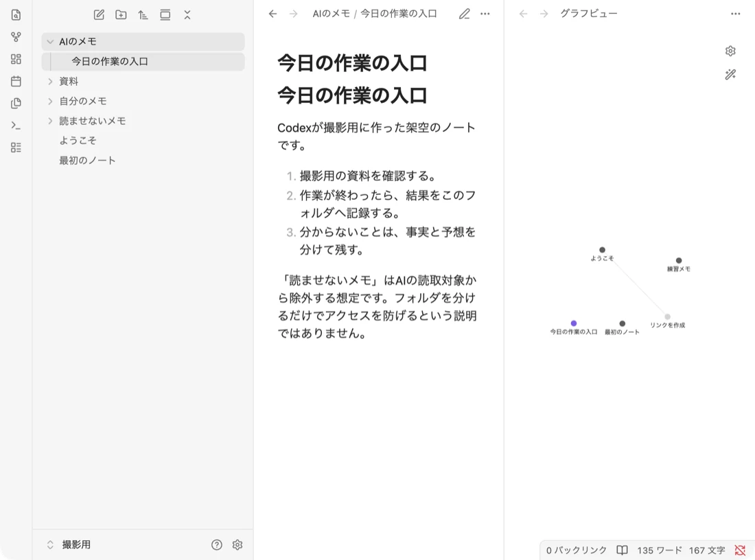Switch the note to editing mode via pencil icon

(x=464, y=14)
